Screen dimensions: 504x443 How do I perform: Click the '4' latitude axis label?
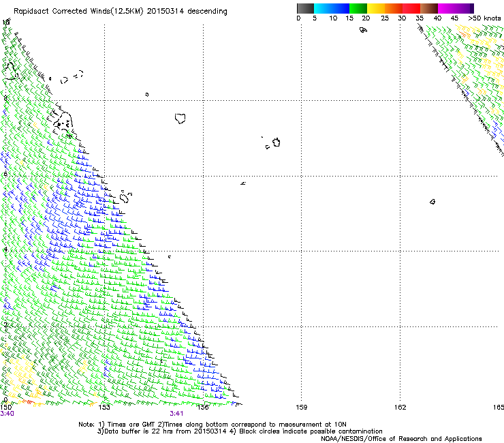coord(5,249)
